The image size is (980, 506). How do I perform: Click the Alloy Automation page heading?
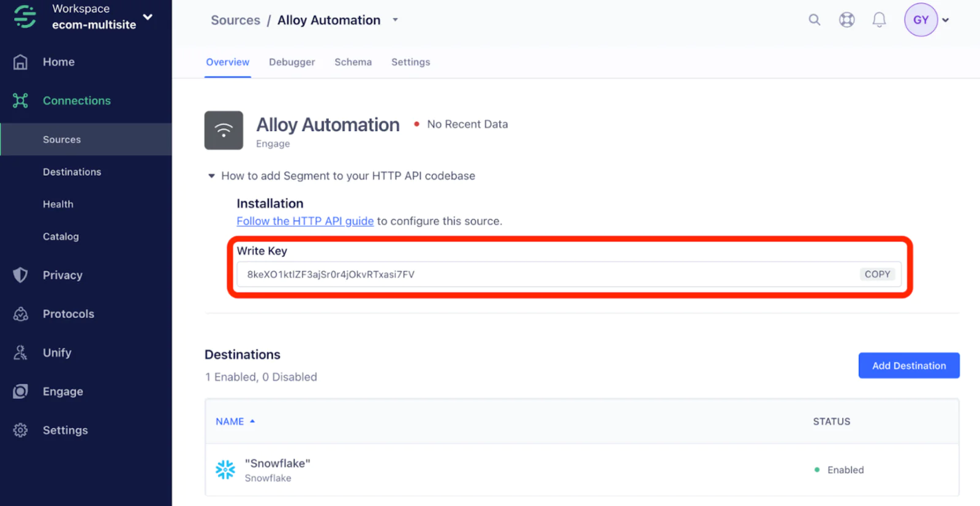pos(328,125)
